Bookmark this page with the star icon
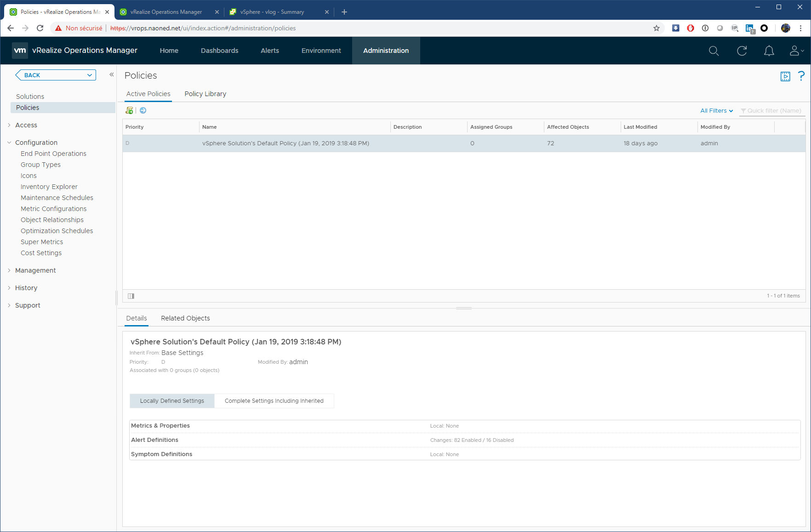 coord(657,28)
